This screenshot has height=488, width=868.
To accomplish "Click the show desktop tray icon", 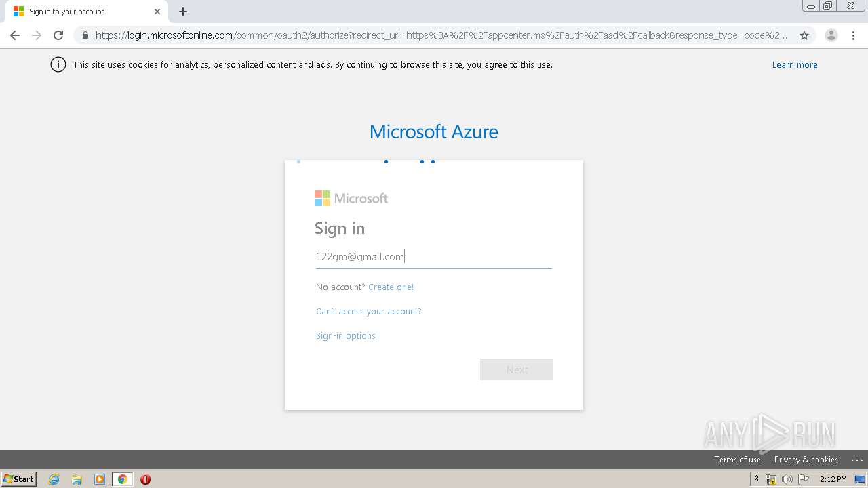I will tap(861, 479).
